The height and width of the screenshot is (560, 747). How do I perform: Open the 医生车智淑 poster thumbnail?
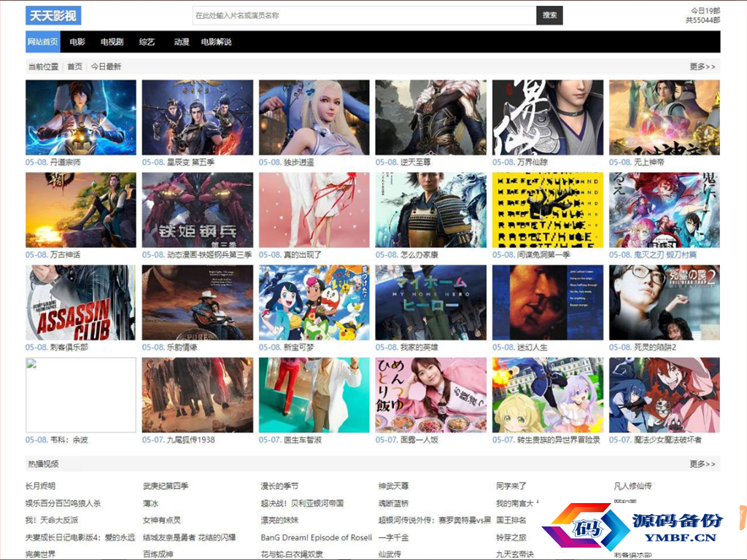(314, 395)
